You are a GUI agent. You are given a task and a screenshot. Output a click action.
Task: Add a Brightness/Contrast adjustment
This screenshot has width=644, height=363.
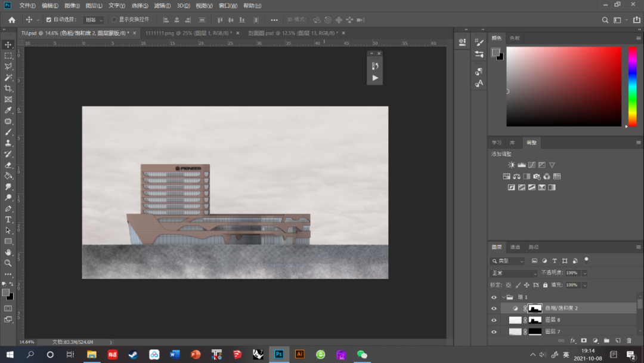coord(512,165)
